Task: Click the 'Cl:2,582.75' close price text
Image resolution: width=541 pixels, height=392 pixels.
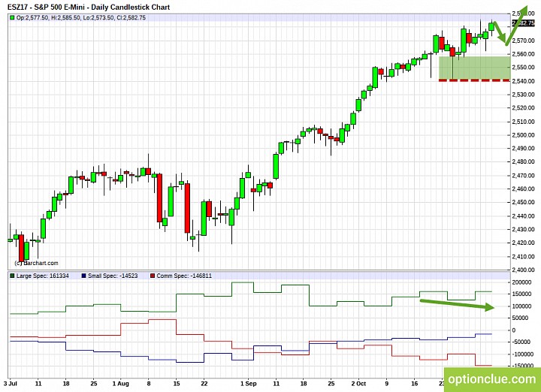Action: tap(131, 17)
